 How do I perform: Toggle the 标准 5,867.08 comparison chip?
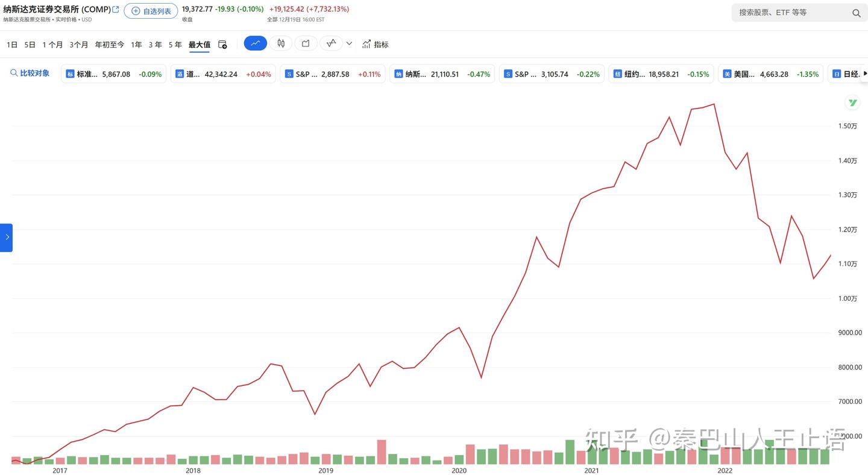click(x=114, y=74)
